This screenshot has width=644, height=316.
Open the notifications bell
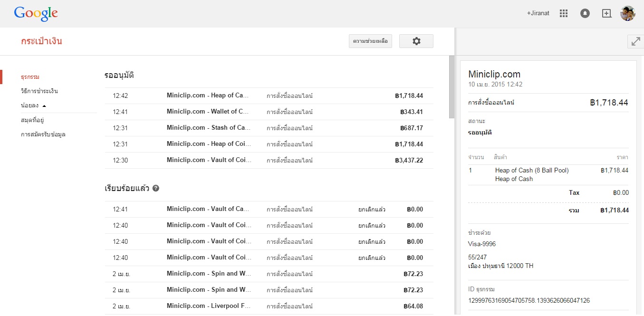585,13
